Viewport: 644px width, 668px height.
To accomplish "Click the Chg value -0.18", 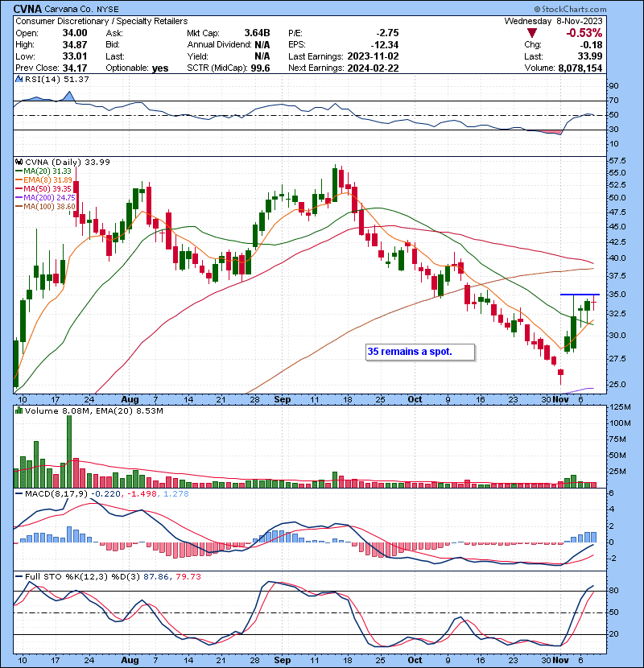I will tap(591, 45).
